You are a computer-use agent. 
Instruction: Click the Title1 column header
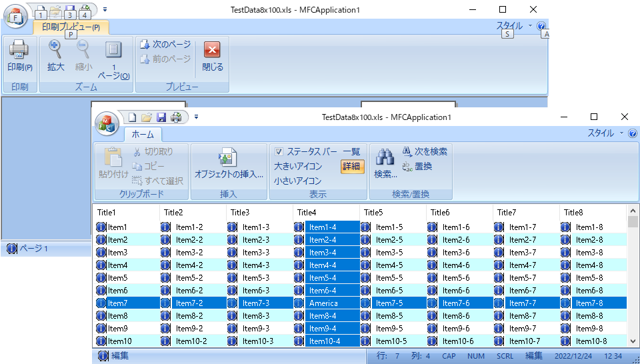[x=126, y=212]
